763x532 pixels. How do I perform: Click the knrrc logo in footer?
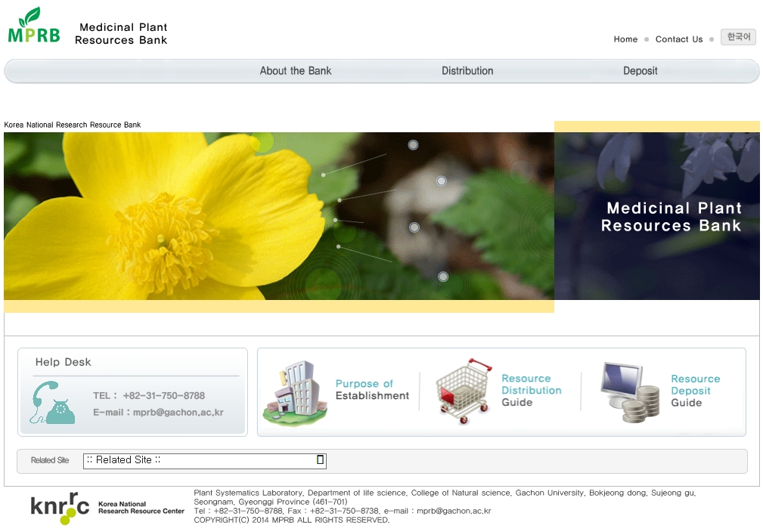pos(60,508)
